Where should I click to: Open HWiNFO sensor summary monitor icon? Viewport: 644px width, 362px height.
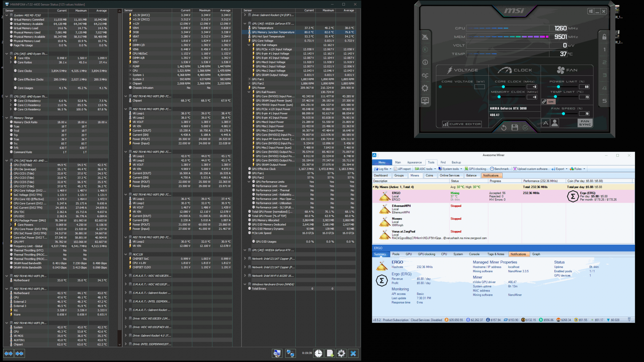pos(277,353)
